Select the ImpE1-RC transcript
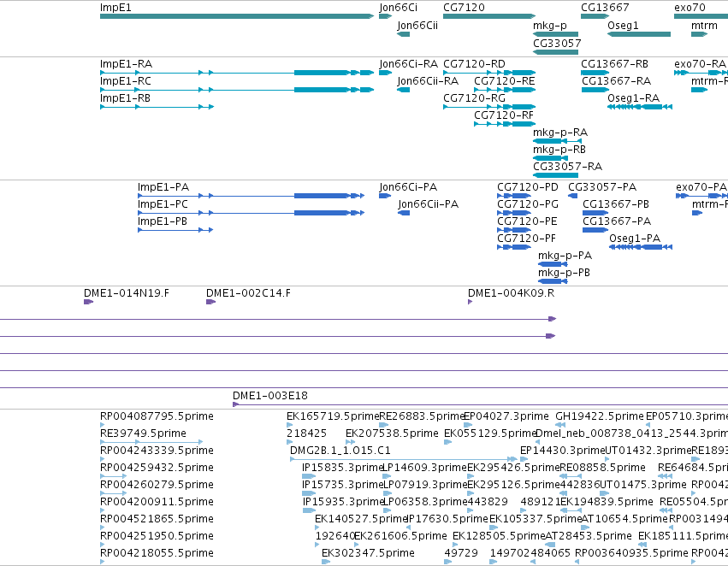The width and height of the screenshot is (728, 566). 237,90
